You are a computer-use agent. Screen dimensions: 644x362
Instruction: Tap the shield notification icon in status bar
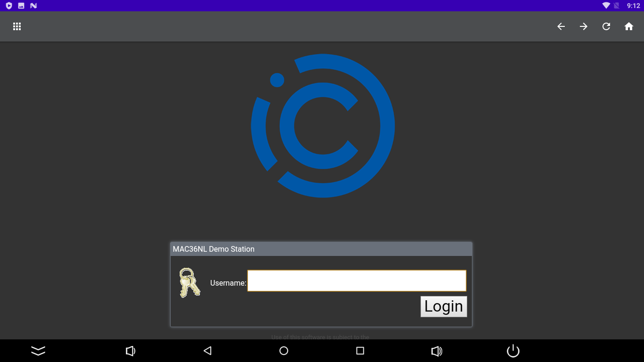(9, 6)
